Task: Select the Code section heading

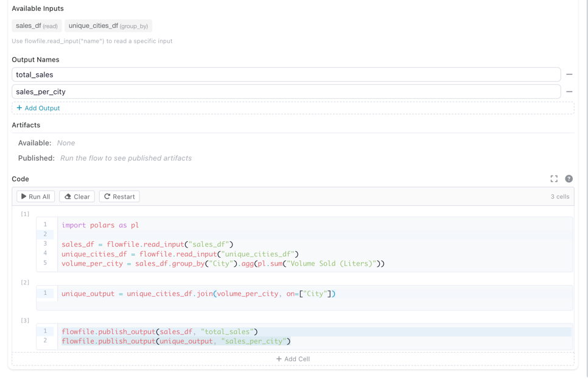Action: pos(20,179)
